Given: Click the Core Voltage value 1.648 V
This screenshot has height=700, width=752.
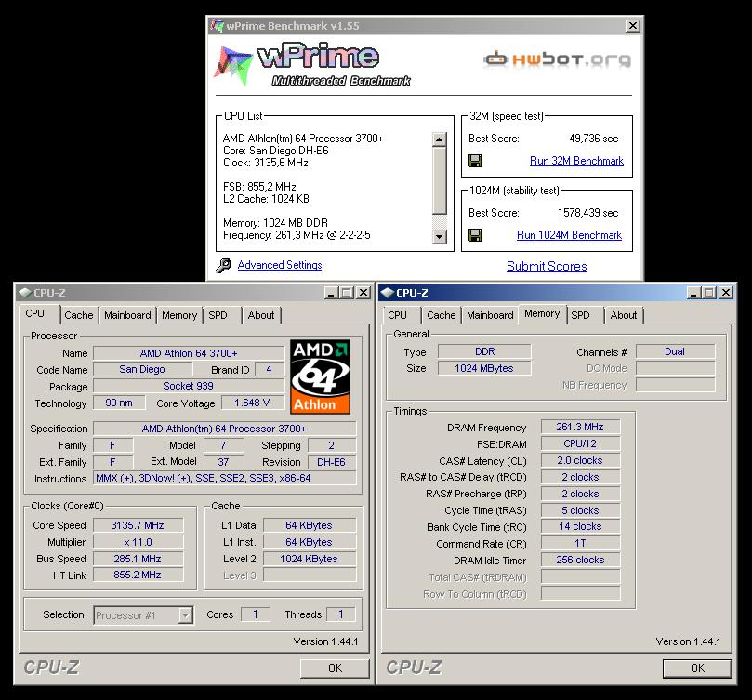Looking at the screenshot, I should 252,403.
